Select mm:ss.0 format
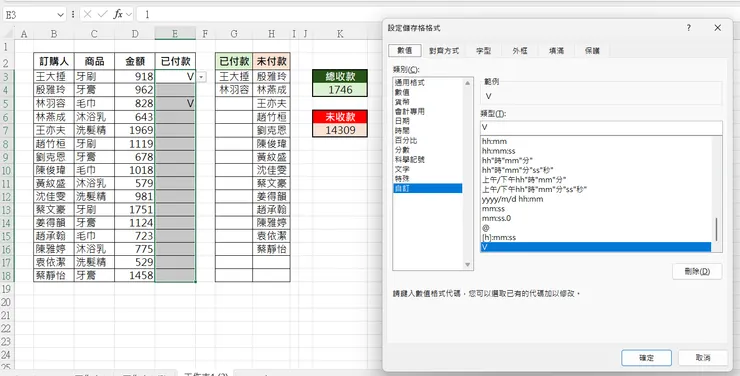This screenshot has height=376, width=740. (596, 218)
